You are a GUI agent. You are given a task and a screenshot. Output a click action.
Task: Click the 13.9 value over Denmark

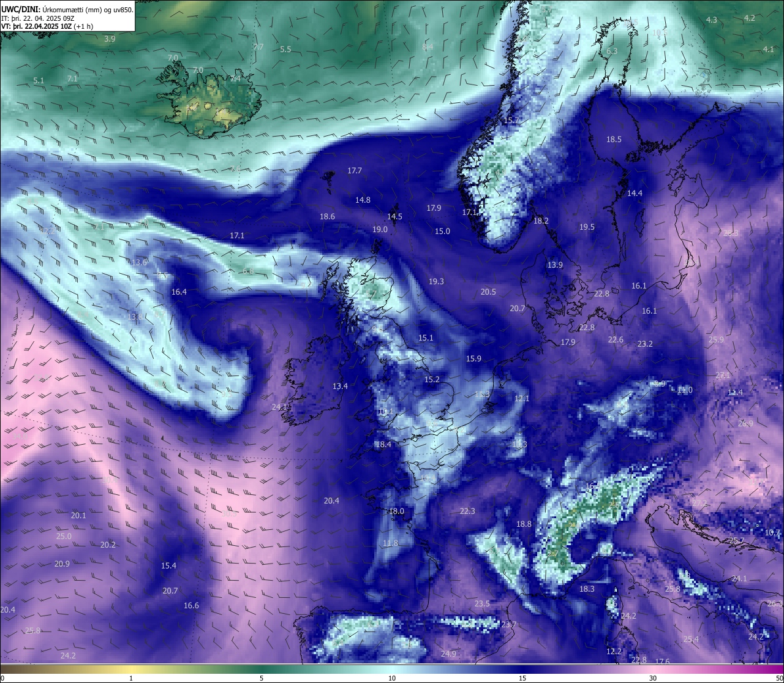pyautogui.click(x=555, y=265)
